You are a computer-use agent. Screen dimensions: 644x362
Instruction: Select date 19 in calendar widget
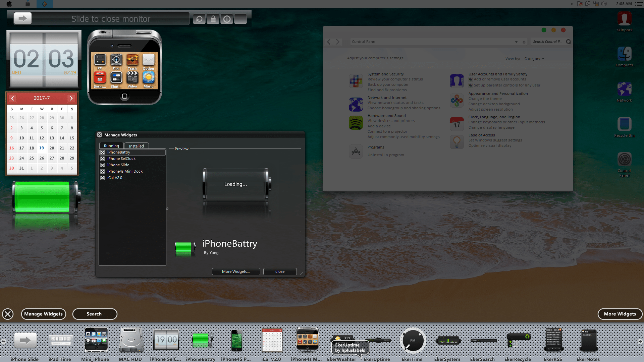point(42,148)
